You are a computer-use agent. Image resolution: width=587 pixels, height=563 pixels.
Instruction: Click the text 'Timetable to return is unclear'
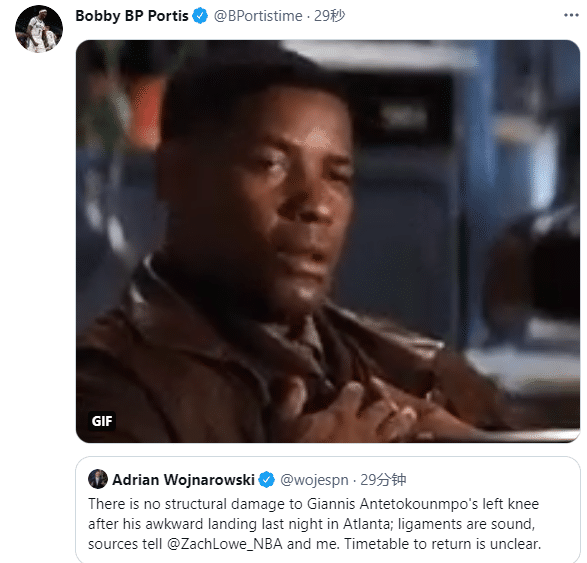tap(442, 544)
